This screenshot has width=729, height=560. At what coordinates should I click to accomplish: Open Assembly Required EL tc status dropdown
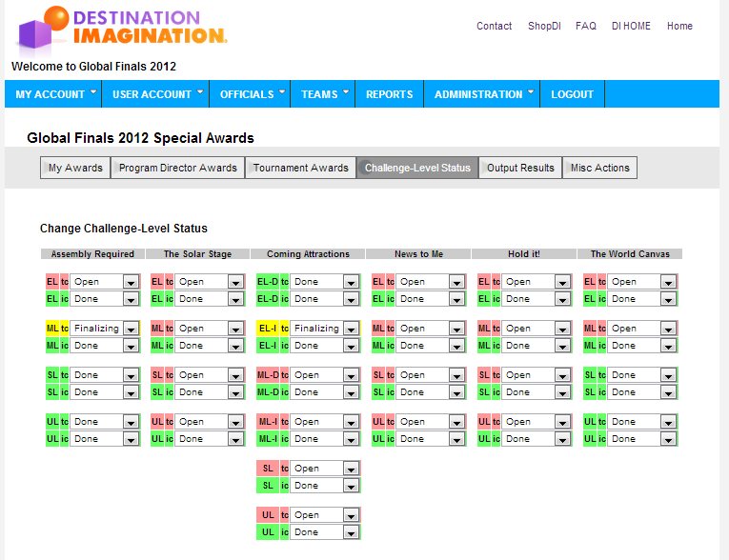[105, 282]
